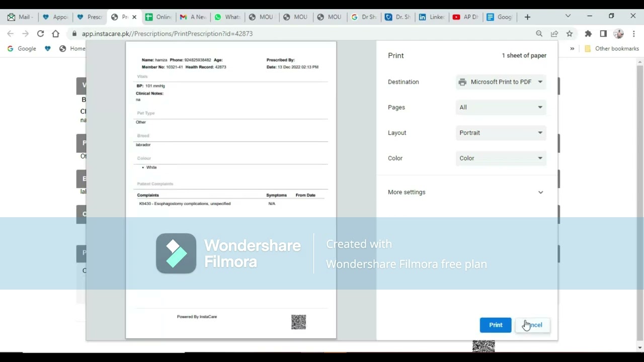
Task: Click the Cancel button in print dialog
Action: click(x=532, y=325)
